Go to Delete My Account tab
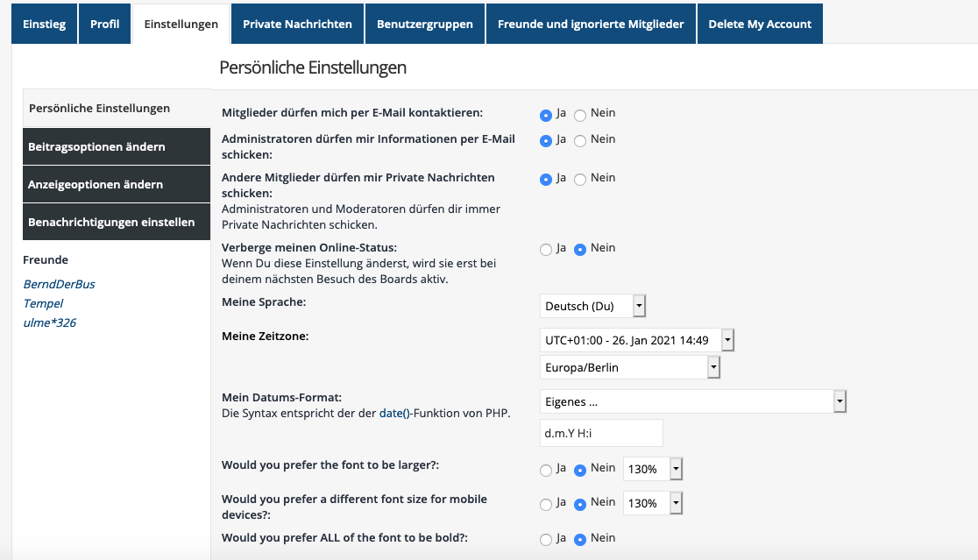978x560 pixels. point(760,24)
